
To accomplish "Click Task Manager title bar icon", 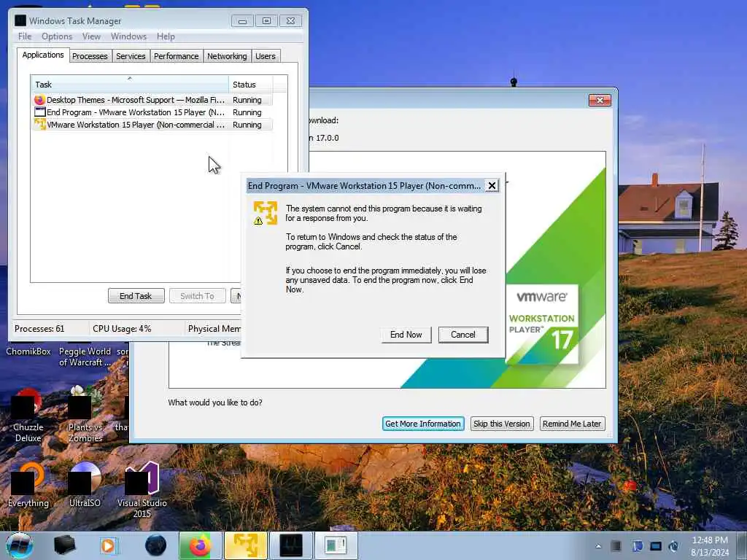I will (x=20, y=20).
